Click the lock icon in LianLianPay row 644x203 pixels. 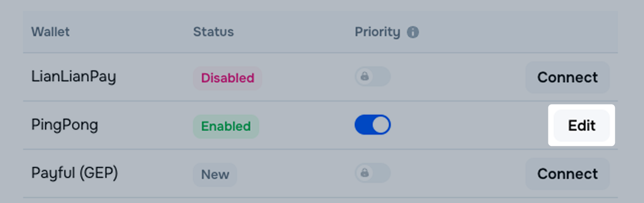tap(364, 77)
